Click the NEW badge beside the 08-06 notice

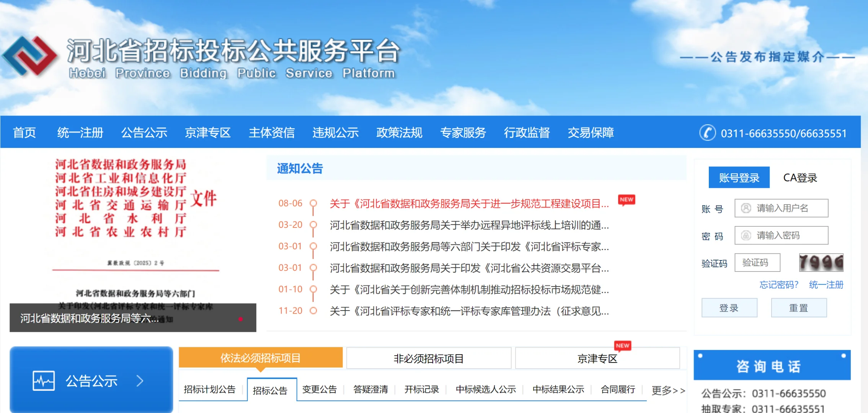[x=627, y=200]
